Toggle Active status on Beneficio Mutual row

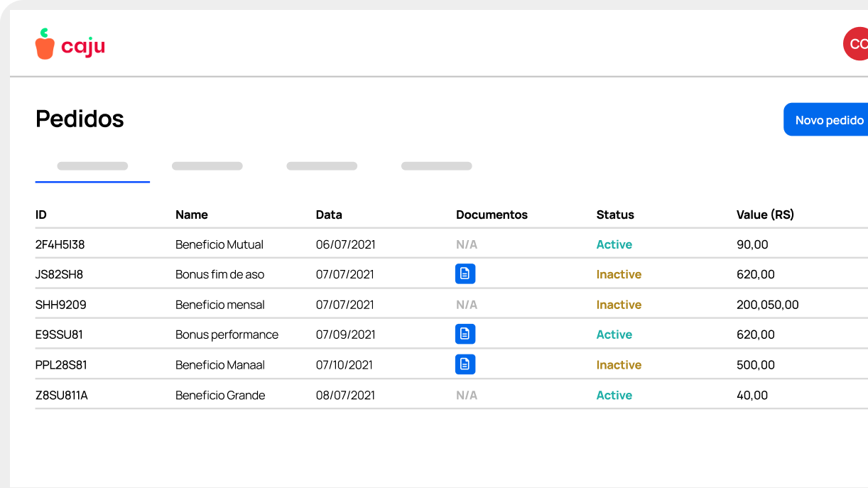pyautogui.click(x=614, y=244)
